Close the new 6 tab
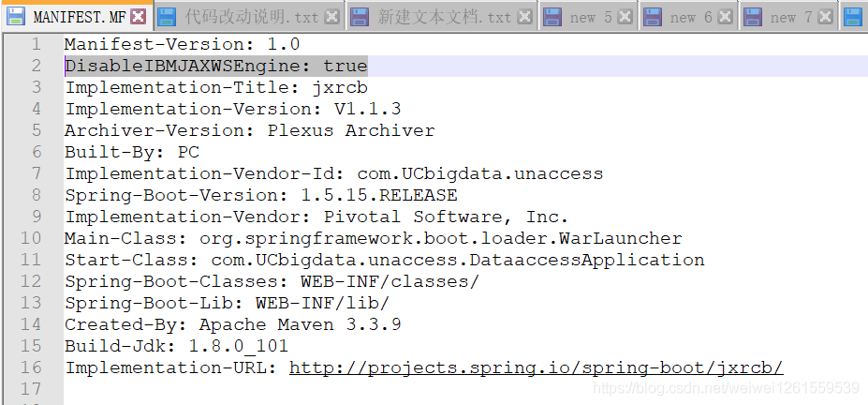The height and width of the screenshot is (405, 868). point(725,17)
